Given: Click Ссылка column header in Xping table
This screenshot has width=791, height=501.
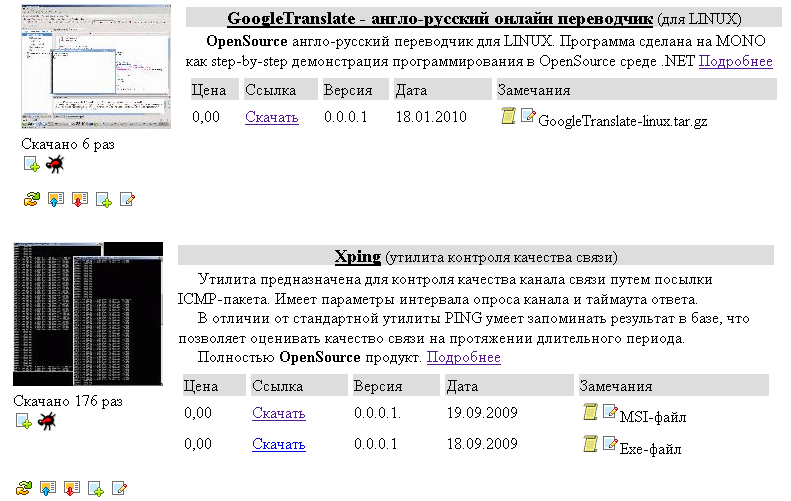Looking at the screenshot, I should coord(299,386).
